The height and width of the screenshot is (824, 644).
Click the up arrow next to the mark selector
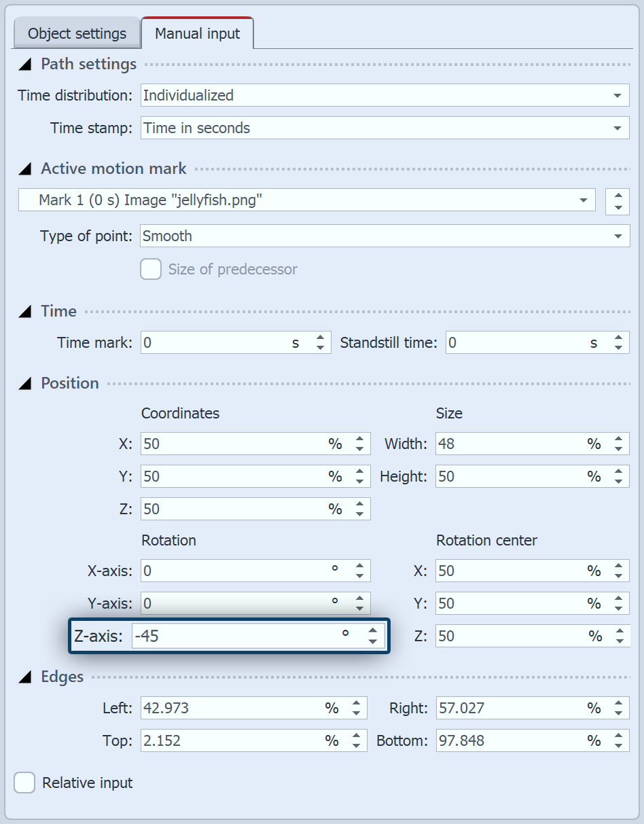coord(617,196)
